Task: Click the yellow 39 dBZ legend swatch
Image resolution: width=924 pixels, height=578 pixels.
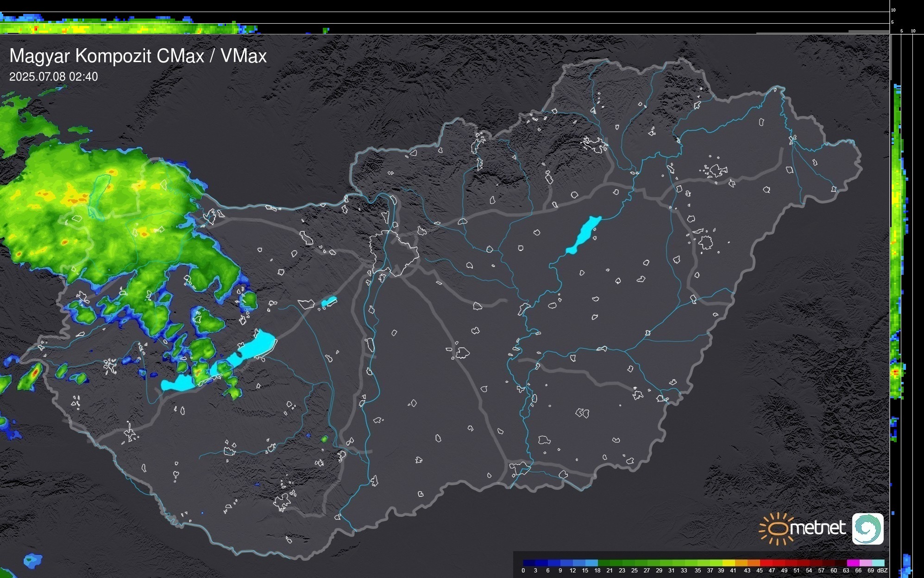Action: point(729,563)
